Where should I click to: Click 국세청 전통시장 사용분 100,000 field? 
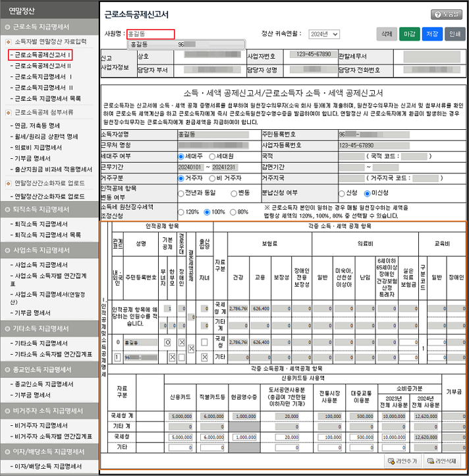[329, 438]
